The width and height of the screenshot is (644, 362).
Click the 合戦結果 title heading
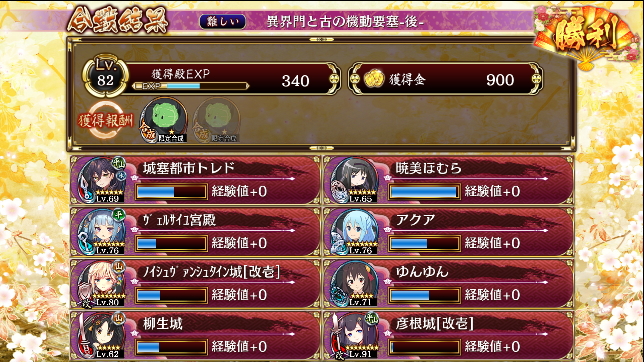pyautogui.click(x=118, y=21)
